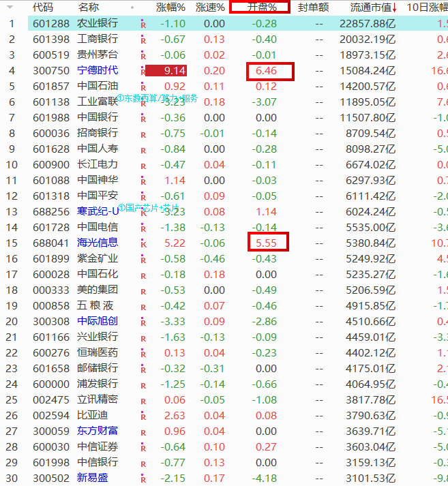Click market cap value 15084.24亿
This screenshot has width=448, height=486.
click(x=368, y=71)
